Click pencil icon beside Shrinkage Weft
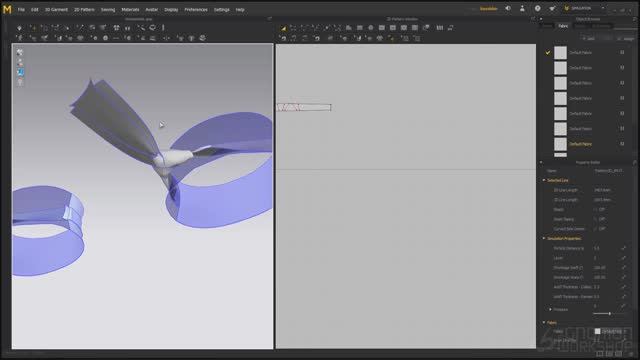 (x=623, y=268)
